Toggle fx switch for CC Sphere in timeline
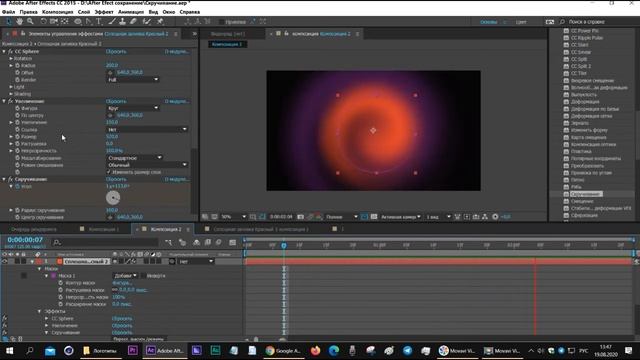 coord(4,318)
